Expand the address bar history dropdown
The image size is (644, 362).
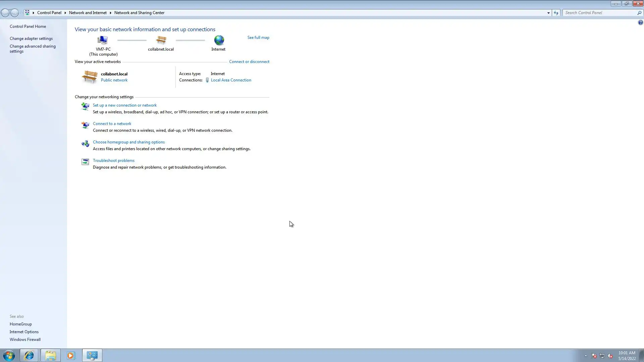click(548, 13)
